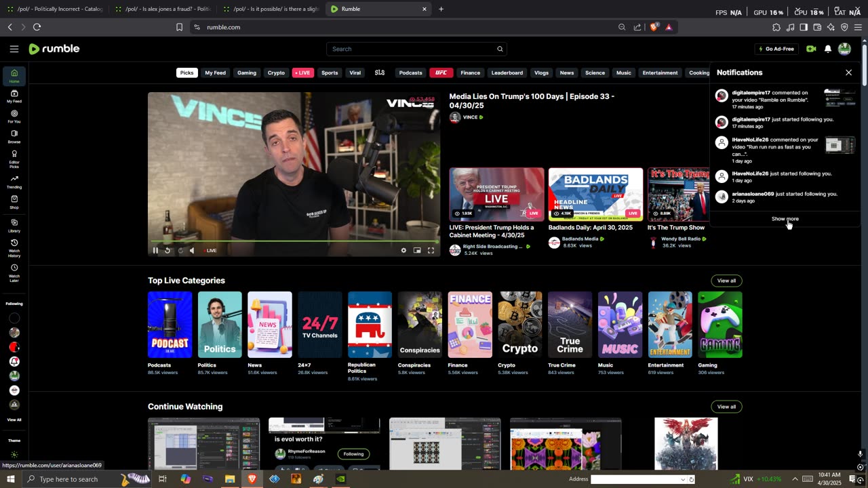Select the Crypto category tab

click(276, 73)
